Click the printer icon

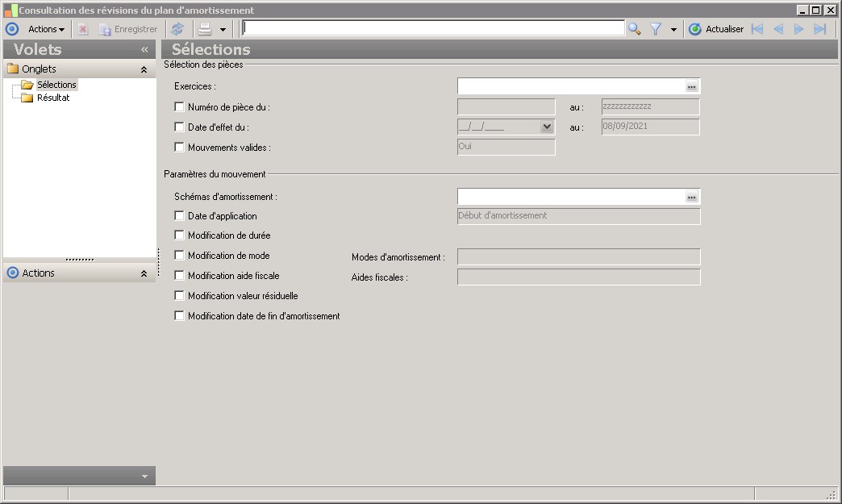(205, 29)
